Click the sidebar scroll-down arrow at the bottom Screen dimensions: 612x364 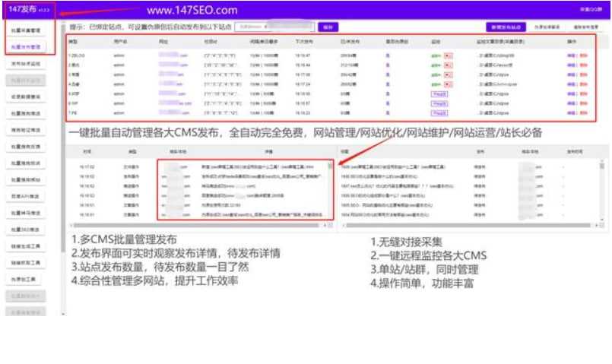[63, 314]
